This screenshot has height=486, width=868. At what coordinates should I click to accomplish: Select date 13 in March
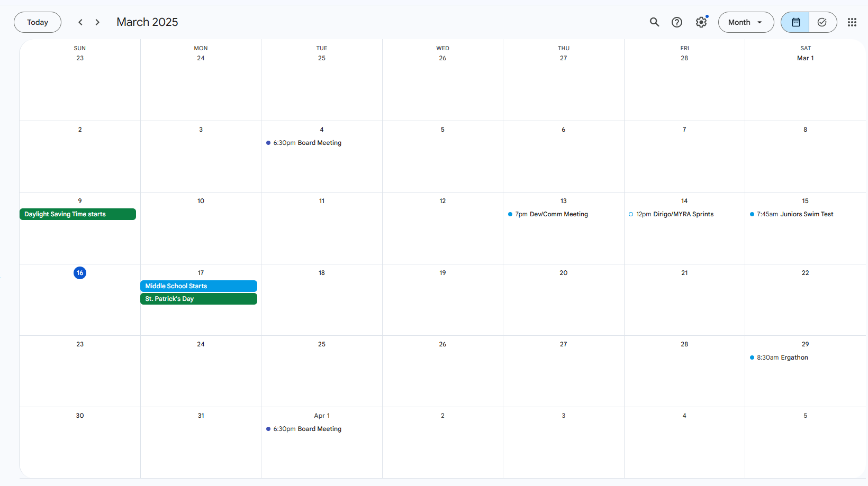click(563, 201)
